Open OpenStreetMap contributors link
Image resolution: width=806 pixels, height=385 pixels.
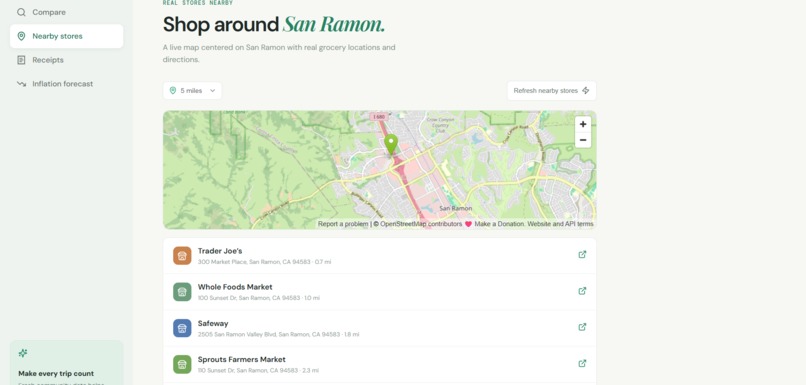tap(421, 224)
